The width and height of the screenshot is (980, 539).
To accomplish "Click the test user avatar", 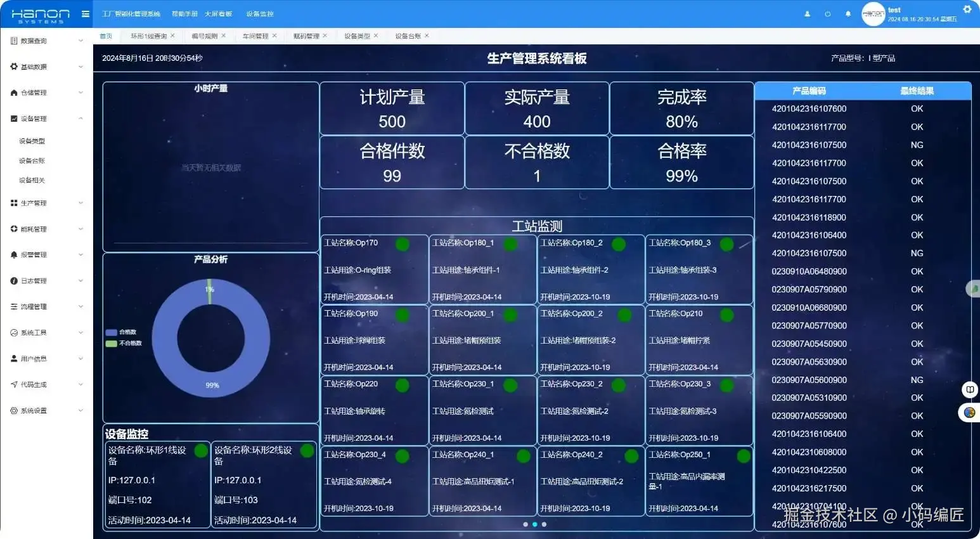I will [873, 14].
